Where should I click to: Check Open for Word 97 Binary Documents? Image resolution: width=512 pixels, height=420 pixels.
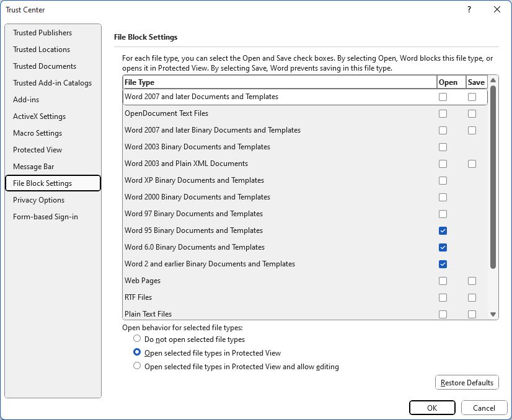[x=443, y=214]
